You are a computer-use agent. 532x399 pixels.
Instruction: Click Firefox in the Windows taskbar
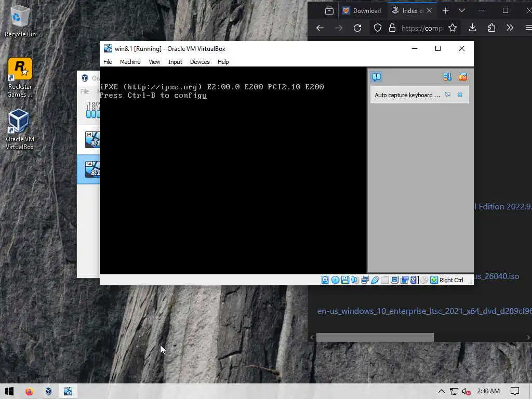(x=29, y=391)
